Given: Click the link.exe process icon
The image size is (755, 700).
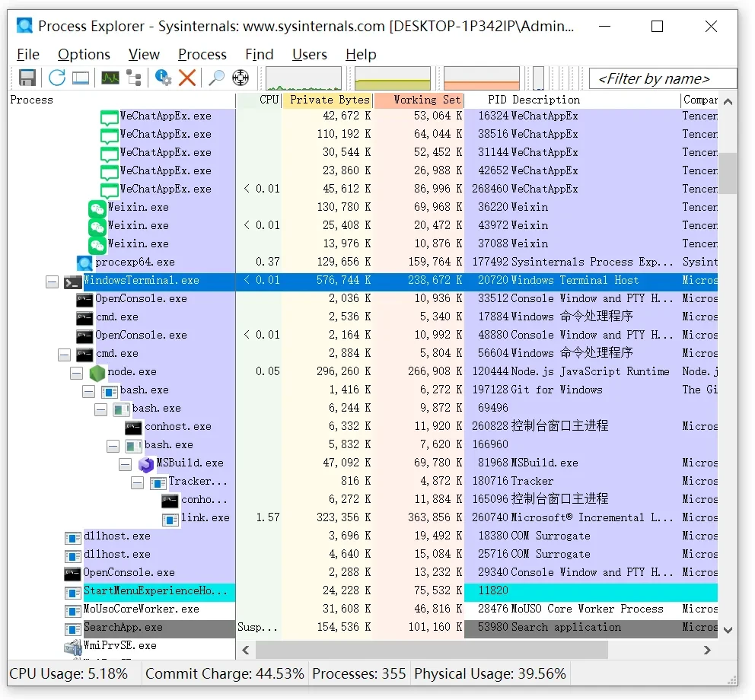Looking at the screenshot, I should (170, 520).
